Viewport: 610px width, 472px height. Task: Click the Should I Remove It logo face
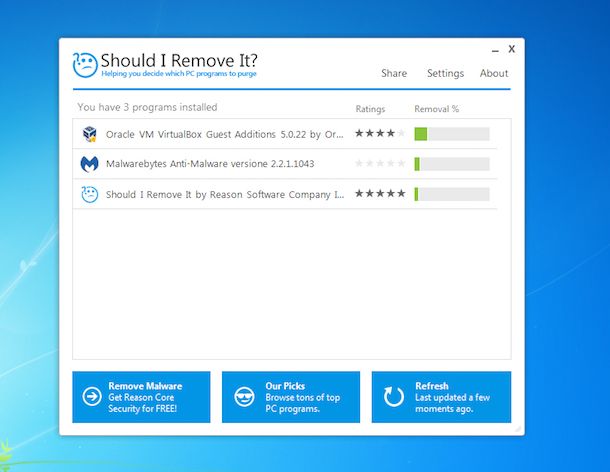click(85, 65)
